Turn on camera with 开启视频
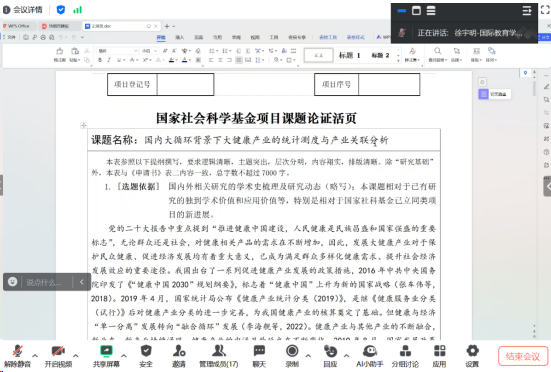 click(58, 355)
